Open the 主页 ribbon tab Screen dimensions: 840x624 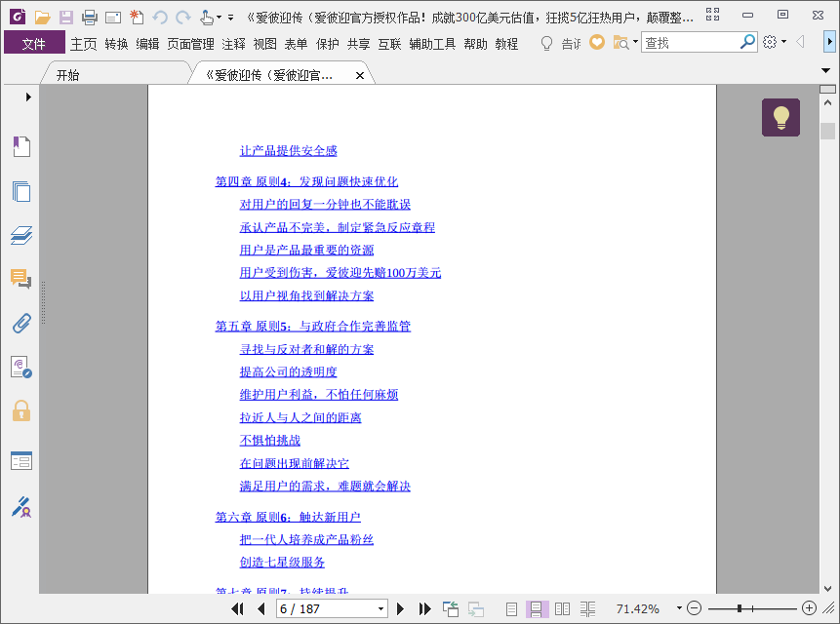84,43
